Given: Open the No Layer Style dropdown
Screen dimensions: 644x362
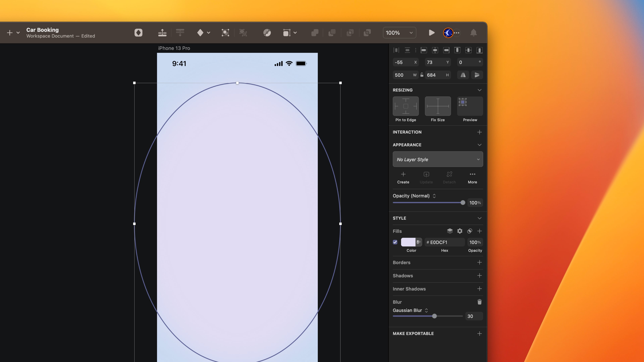Looking at the screenshot, I should 438,159.
